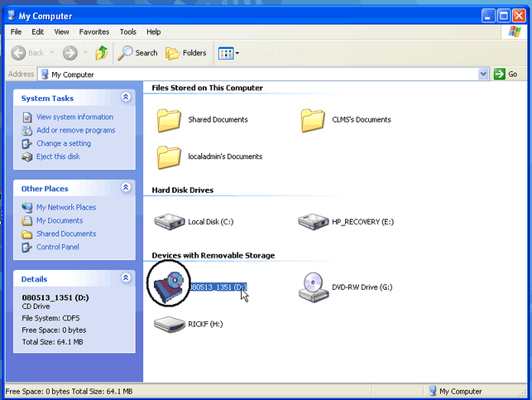
Task: Open the Local Disk (C:) drive icon
Action: (169, 221)
